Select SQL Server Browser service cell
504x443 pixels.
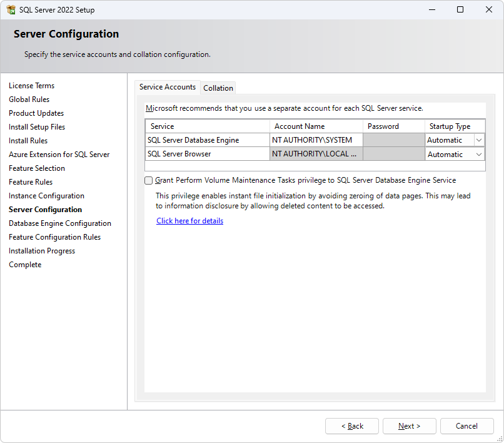point(208,154)
